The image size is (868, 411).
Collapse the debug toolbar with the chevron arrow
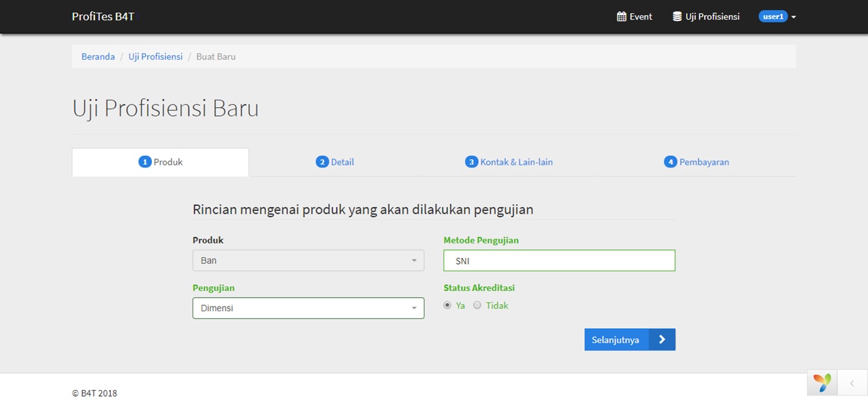[852, 383]
